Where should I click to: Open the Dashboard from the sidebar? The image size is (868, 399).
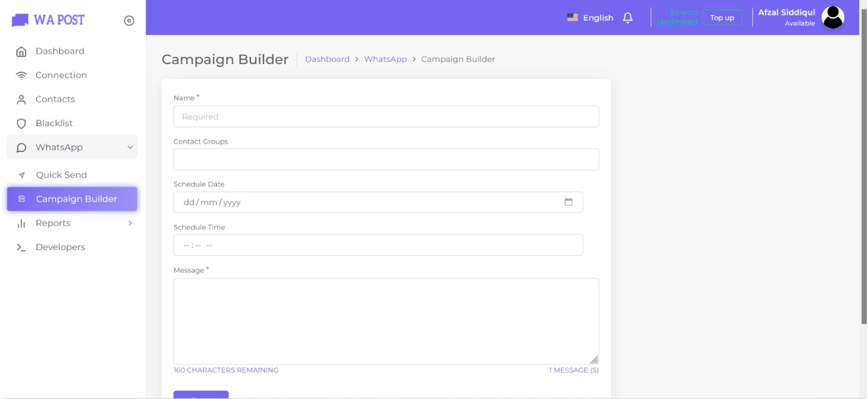point(59,51)
